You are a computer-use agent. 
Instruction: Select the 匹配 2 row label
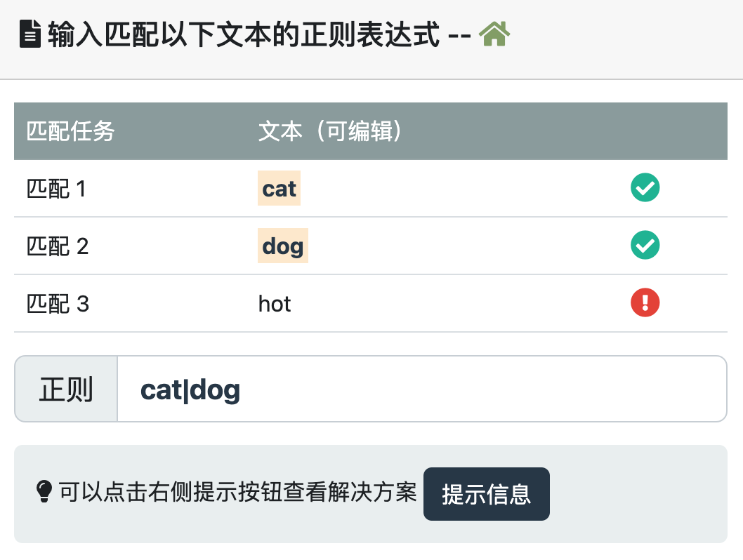[x=58, y=246]
